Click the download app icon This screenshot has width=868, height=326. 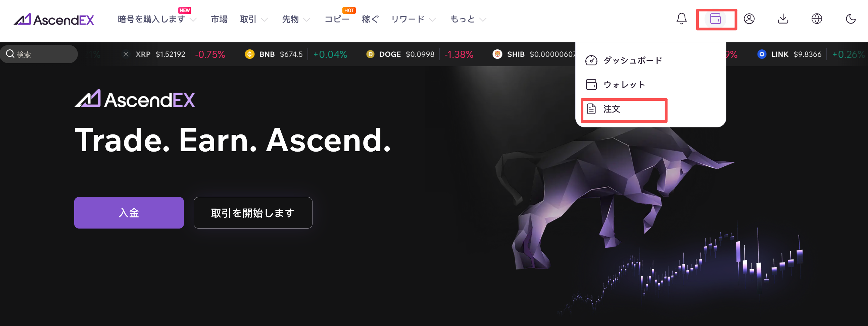pos(783,18)
